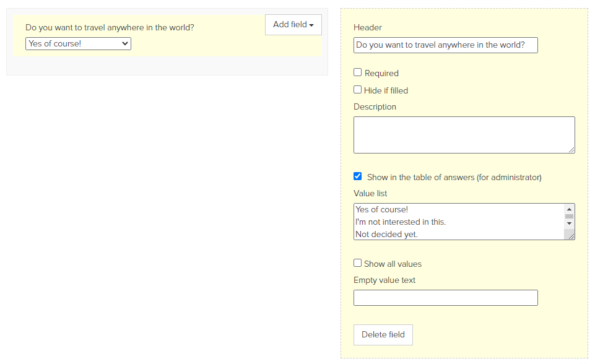Click inside the Description textarea
595x364 pixels.
coord(464,135)
